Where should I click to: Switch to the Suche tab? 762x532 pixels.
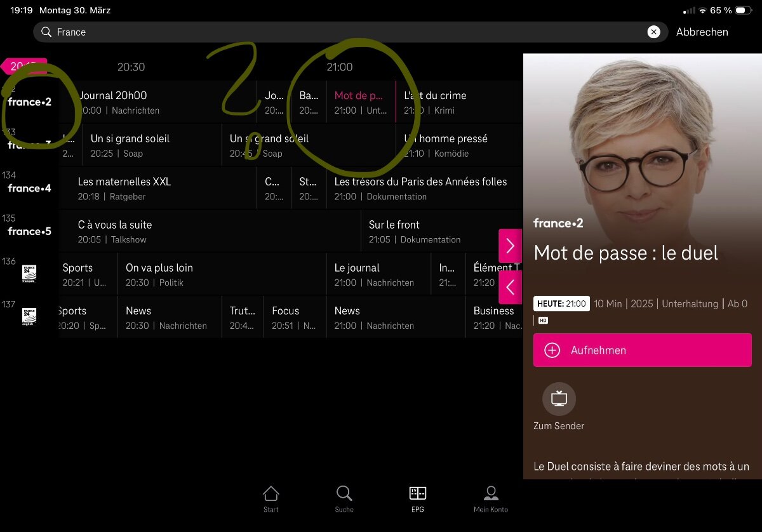344,498
